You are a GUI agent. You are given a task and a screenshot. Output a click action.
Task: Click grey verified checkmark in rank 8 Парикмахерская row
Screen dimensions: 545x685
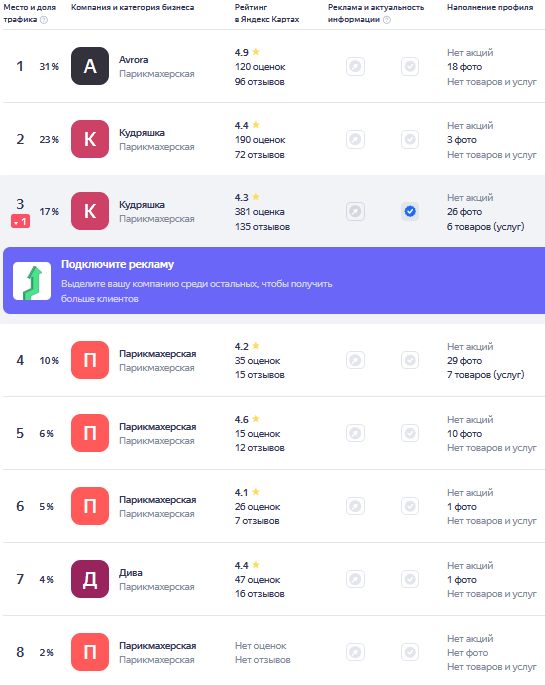point(410,652)
